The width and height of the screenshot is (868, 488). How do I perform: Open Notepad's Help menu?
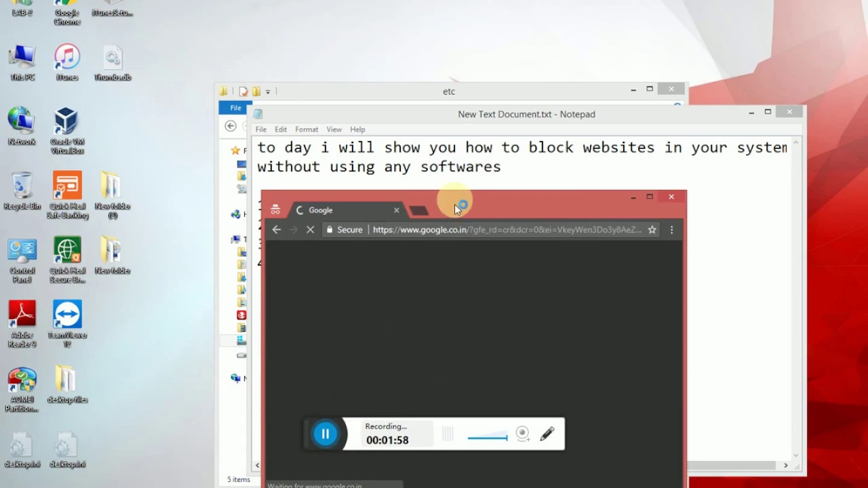click(x=357, y=129)
